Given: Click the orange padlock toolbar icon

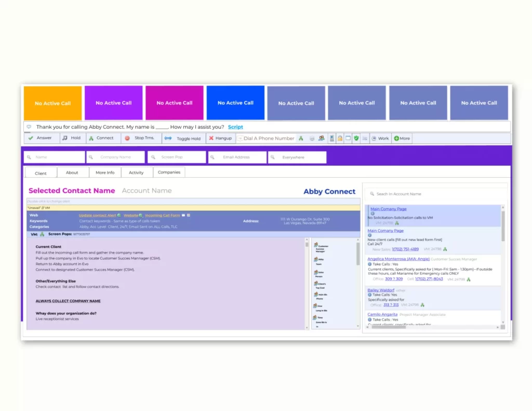Looking at the screenshot, I should point(340,138).
